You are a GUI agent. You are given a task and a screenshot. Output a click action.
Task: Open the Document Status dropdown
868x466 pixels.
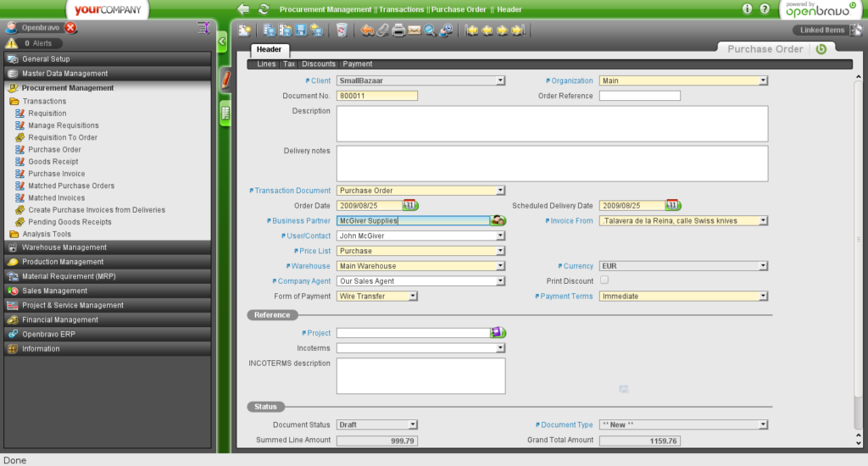pyautogui.click(x=413, y=424)
